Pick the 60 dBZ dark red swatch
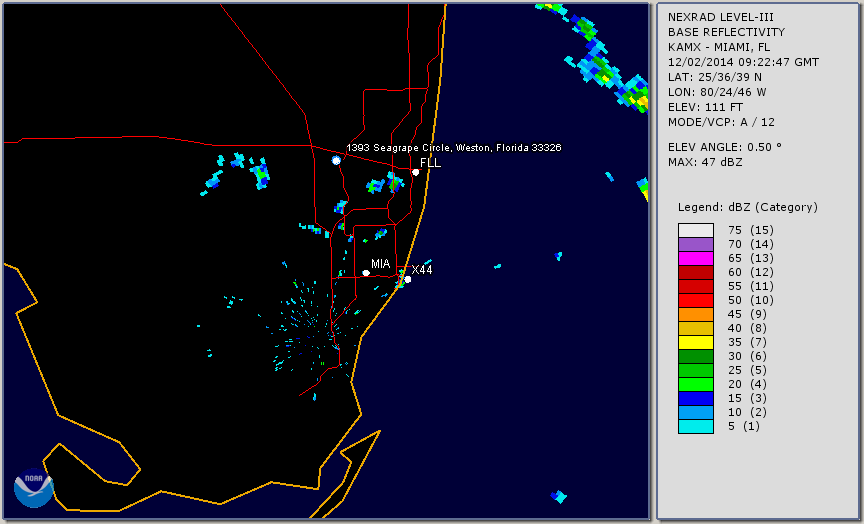 [x=696, y=272]
